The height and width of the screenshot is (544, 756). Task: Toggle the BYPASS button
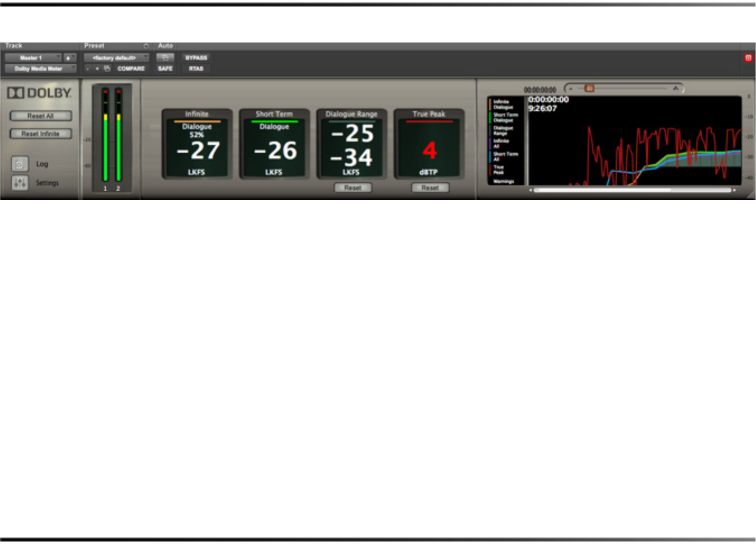click(196, 58)
